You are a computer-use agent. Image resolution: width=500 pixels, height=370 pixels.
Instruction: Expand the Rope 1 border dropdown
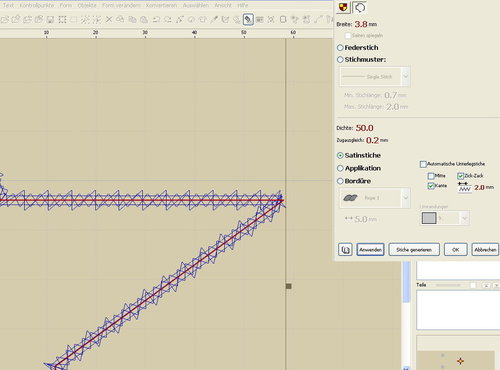(405, 198)
